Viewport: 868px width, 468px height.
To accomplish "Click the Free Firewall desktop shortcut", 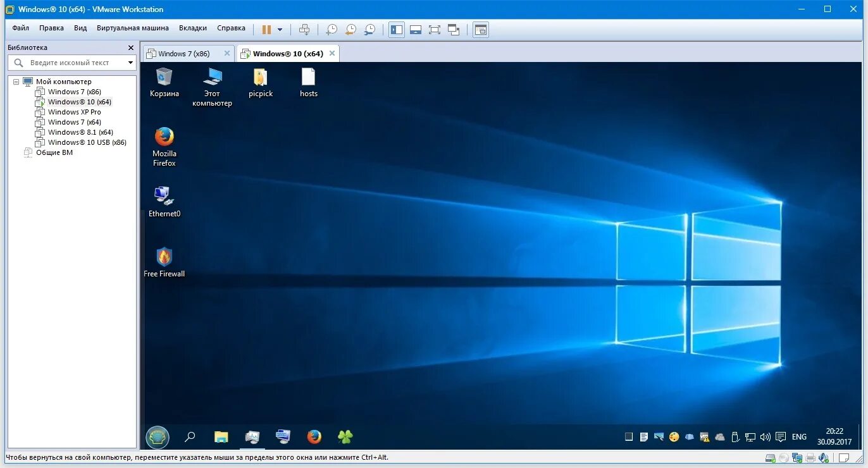I will [164, 262].
